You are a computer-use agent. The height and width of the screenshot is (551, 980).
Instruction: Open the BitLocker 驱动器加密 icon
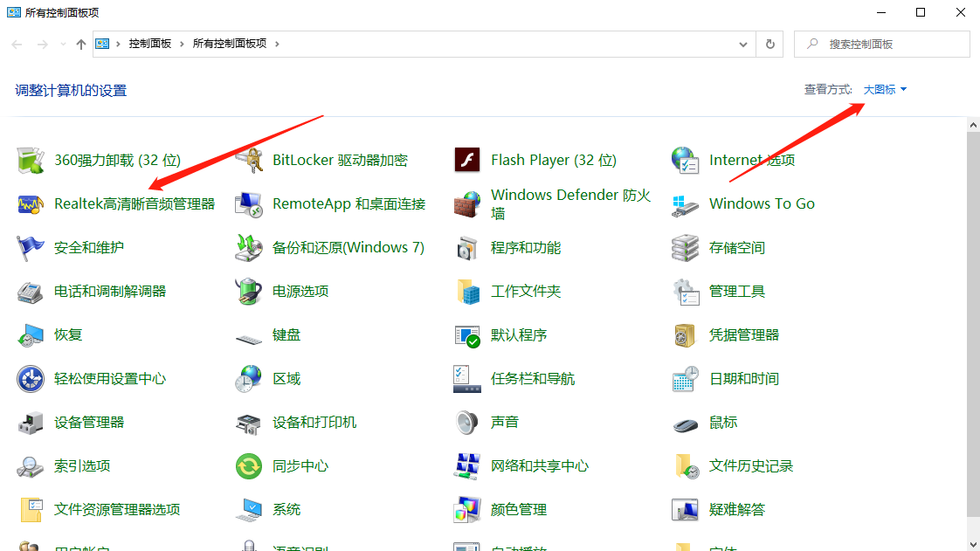[249, 161]
